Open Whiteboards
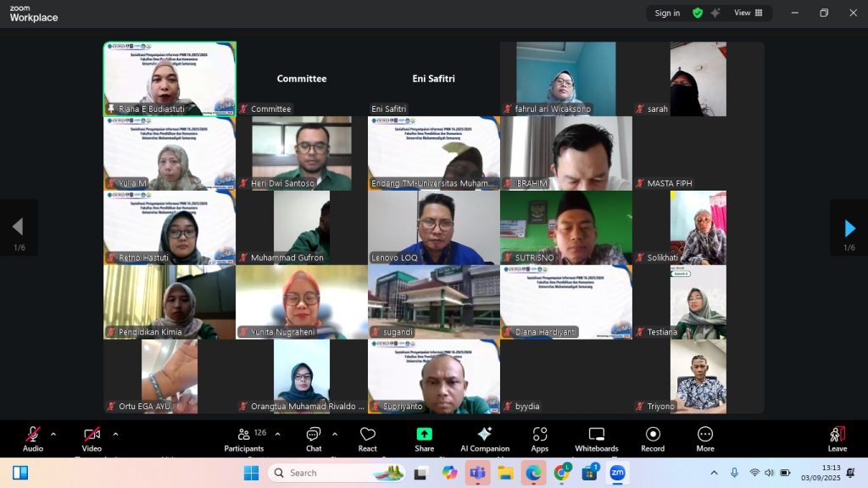 coord(597,439)
